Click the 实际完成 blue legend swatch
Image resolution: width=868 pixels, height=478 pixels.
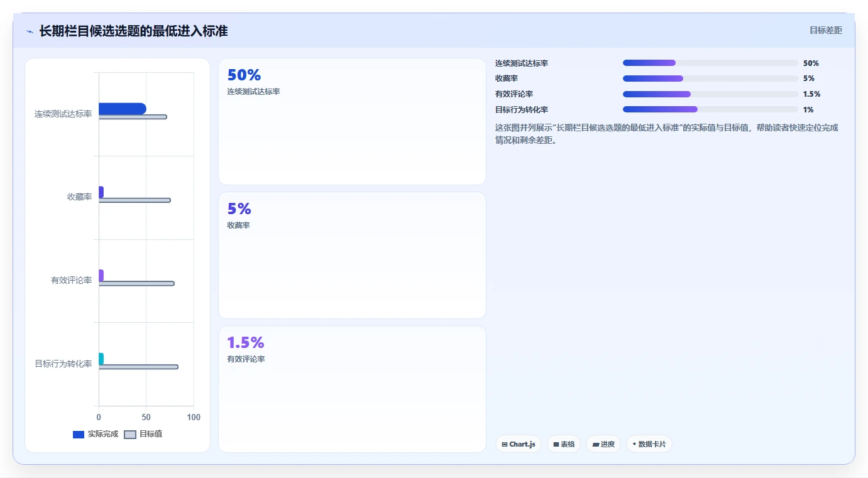[79, 435]
